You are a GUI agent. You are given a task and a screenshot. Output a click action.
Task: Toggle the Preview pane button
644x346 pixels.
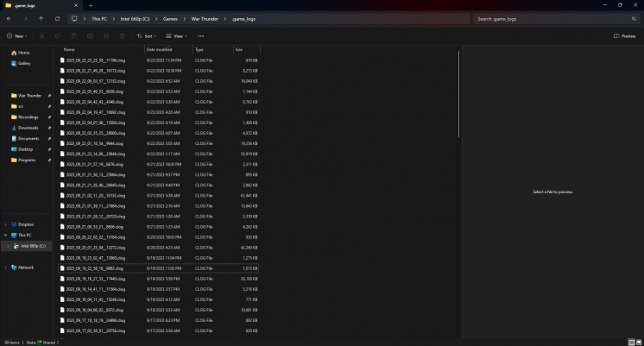tap(624, 36)
